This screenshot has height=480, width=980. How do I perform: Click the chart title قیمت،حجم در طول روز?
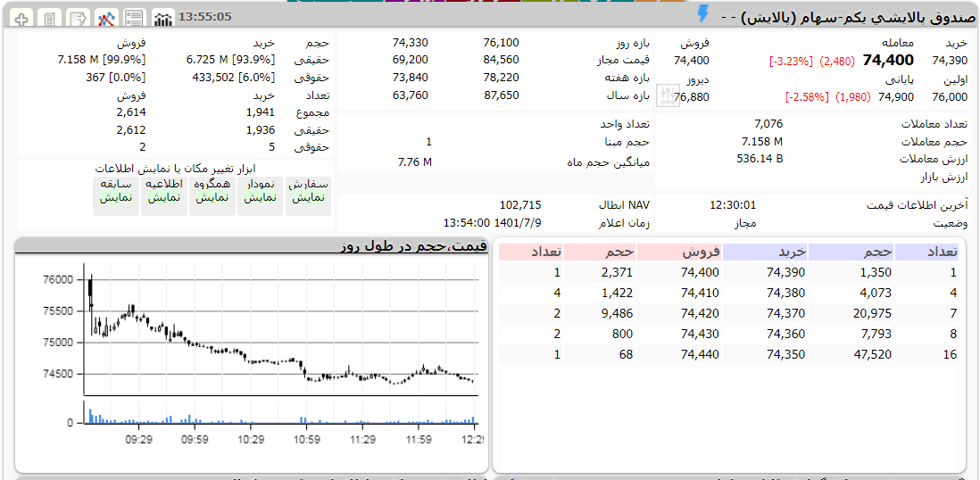pyautogui.click(x=414, y=245)
